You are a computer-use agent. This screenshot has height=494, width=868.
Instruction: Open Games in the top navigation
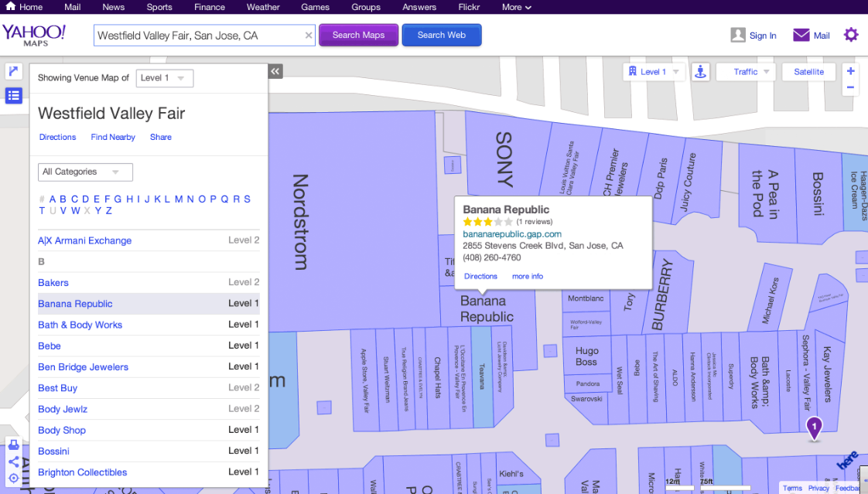click(315, 7)
